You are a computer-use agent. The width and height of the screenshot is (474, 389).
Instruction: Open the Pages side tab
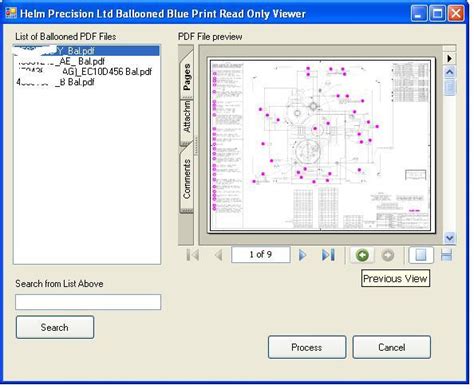[187, 76]
